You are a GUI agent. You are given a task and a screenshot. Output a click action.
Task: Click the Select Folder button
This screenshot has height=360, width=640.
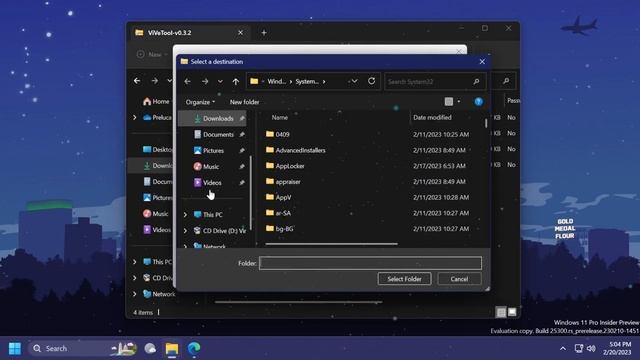click(404, 279)
